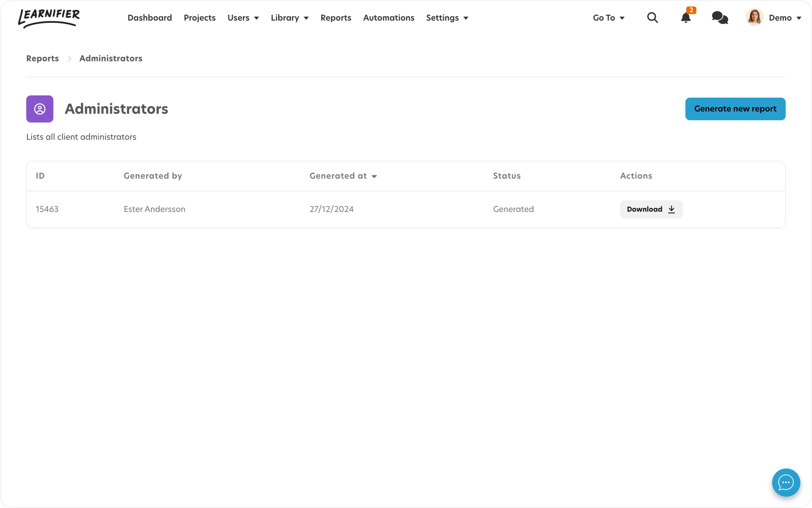
Task: Click the Administrators breadcrumb
Action: (x=111, y=58)
